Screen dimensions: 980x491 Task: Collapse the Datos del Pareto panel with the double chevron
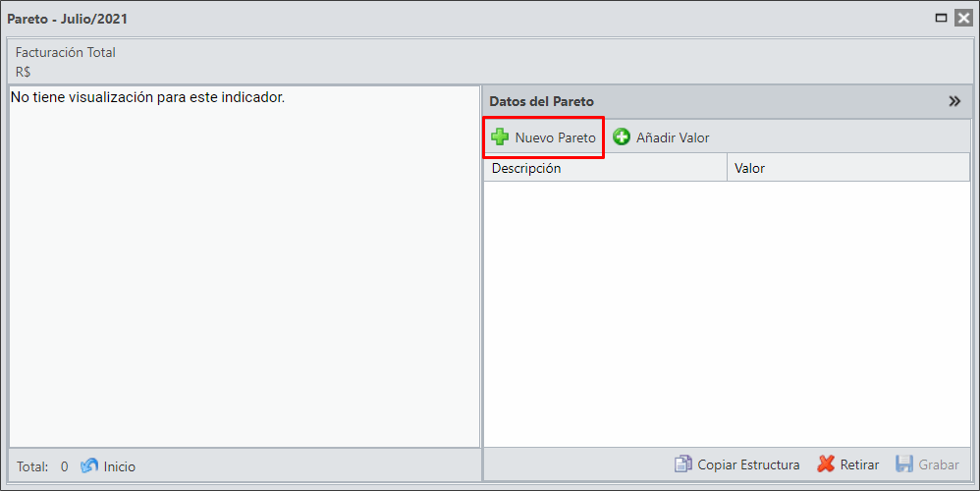[x=954, y=101]
